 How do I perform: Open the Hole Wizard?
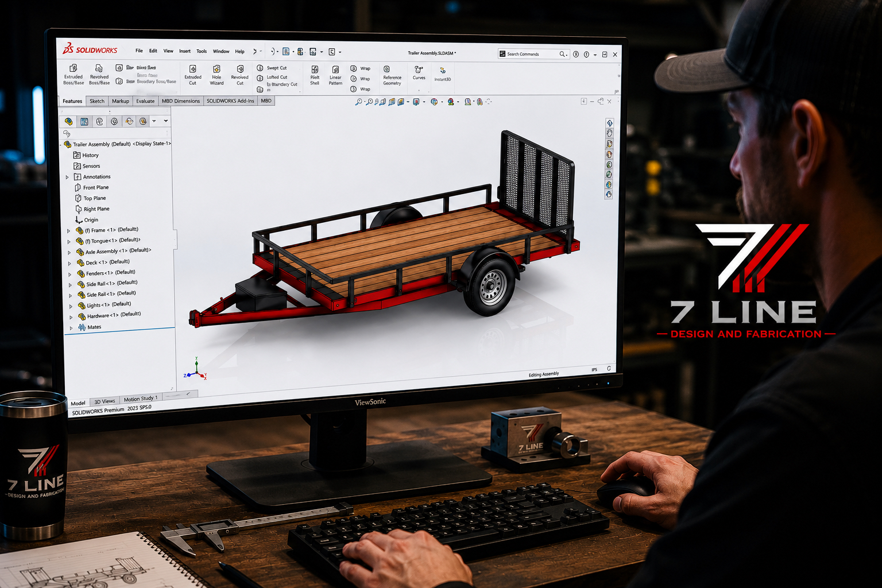click(216, 75)
